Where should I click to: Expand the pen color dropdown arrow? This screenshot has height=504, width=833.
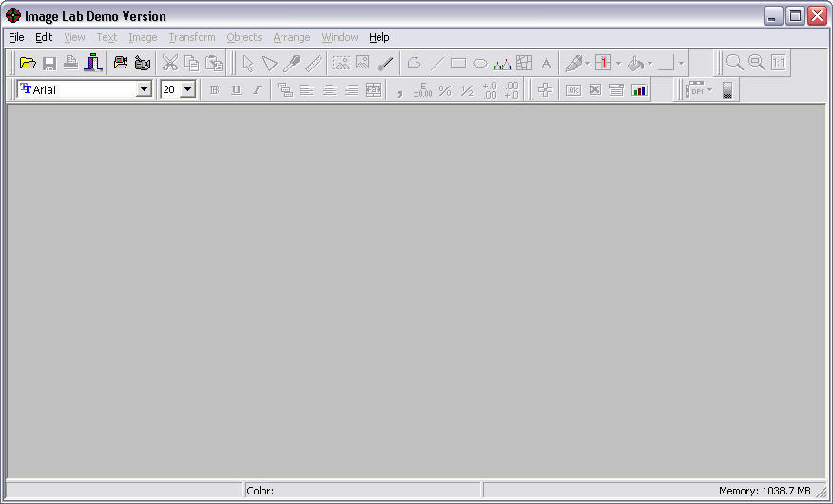click(x=587, y=63)
